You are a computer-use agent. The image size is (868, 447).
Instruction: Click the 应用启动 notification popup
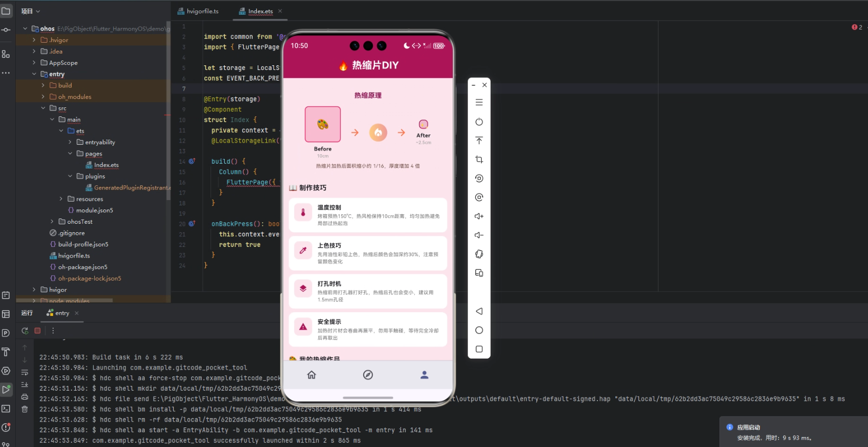tap(794, 432)
